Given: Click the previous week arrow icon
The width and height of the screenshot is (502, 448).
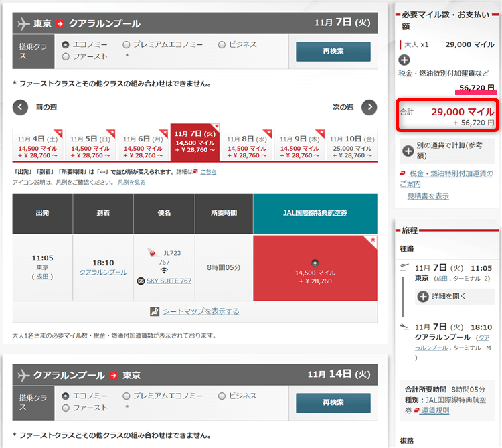Looking at the screenshot, I should (x=21, y=107).
